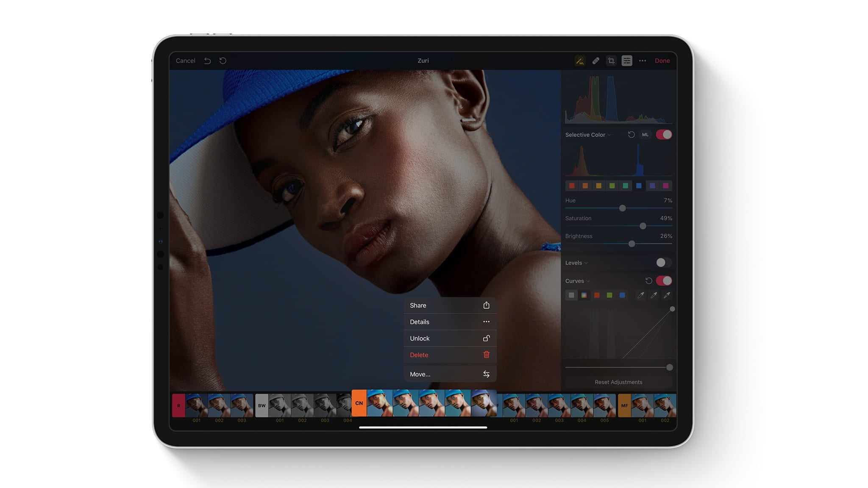Select the orange CN preset group label

coord(359,403)
